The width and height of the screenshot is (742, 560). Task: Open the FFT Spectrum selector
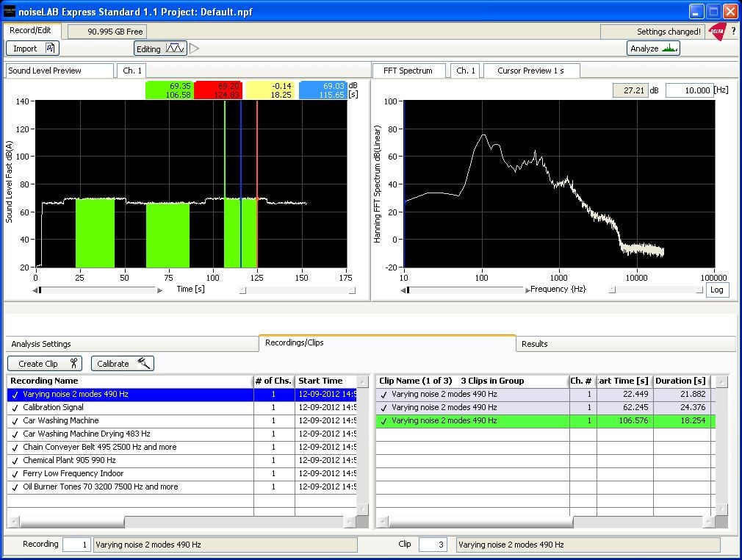[x=408, y=71]
